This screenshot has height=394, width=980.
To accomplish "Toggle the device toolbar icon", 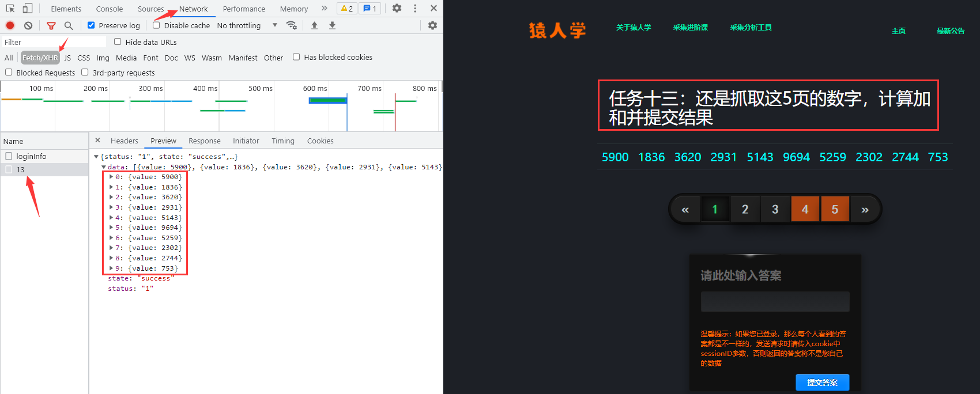I will 27,9.
